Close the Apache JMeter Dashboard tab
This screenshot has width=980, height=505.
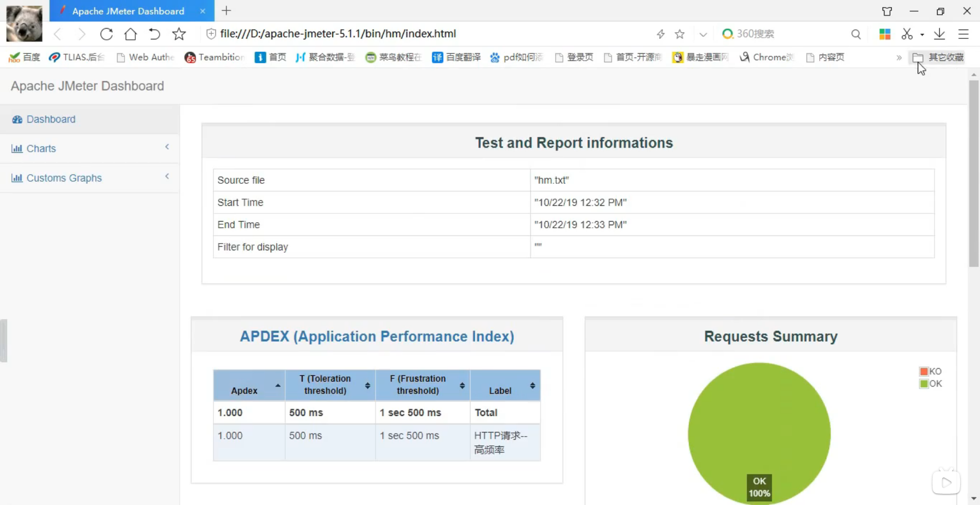[203, 11]
